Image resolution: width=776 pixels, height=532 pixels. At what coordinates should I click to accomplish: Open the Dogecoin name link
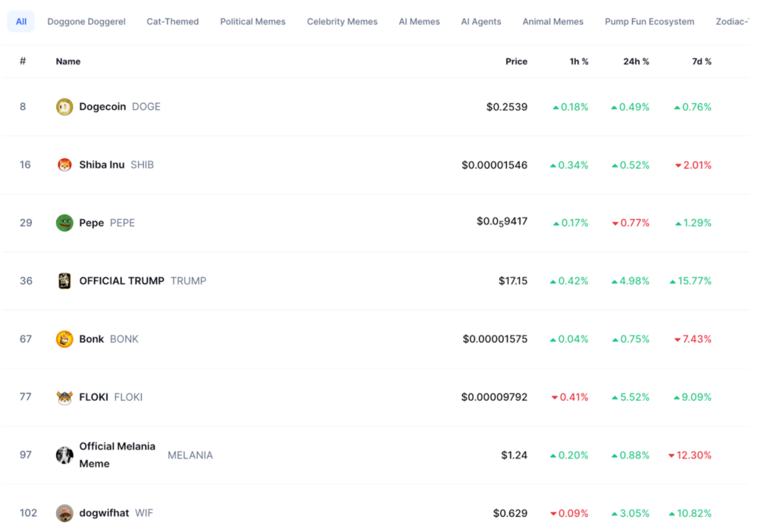[102, 107]
